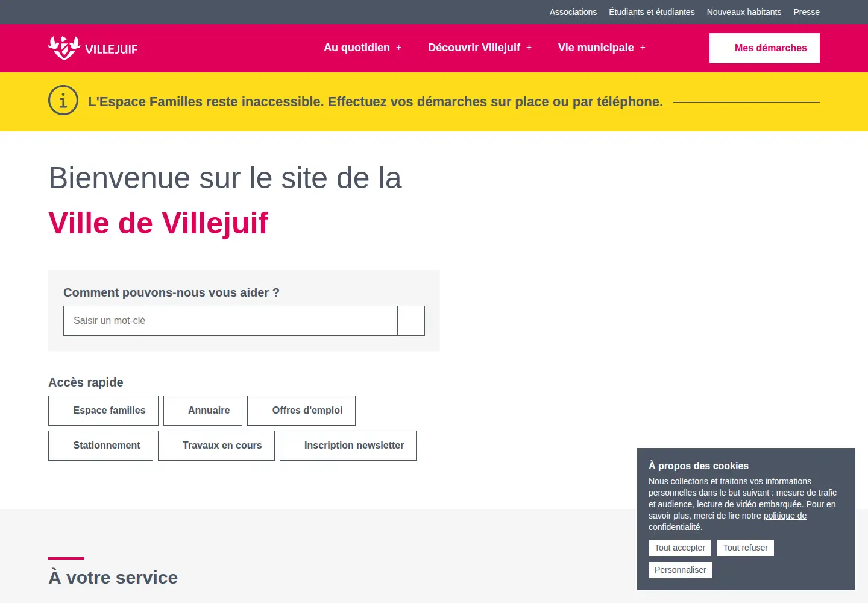
Task: Open the Offres d'emploi quick access
Action: point(301,411)
